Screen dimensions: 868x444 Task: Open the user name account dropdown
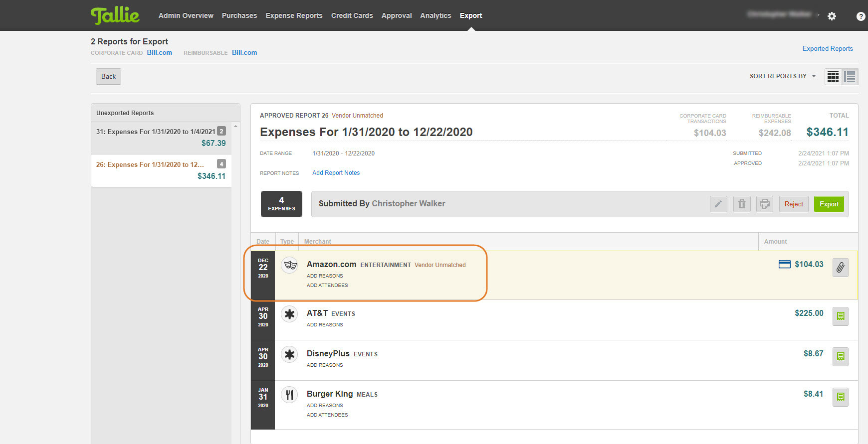point(783,14)
